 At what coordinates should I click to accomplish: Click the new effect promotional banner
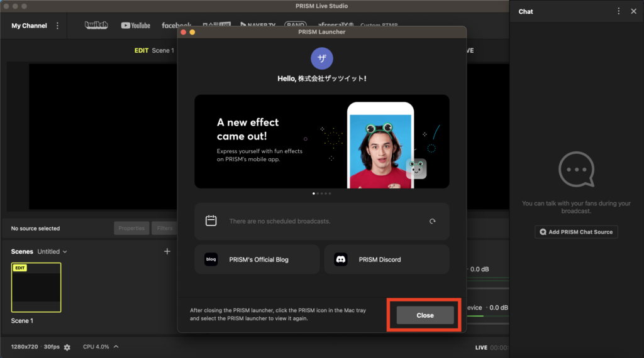321,141
